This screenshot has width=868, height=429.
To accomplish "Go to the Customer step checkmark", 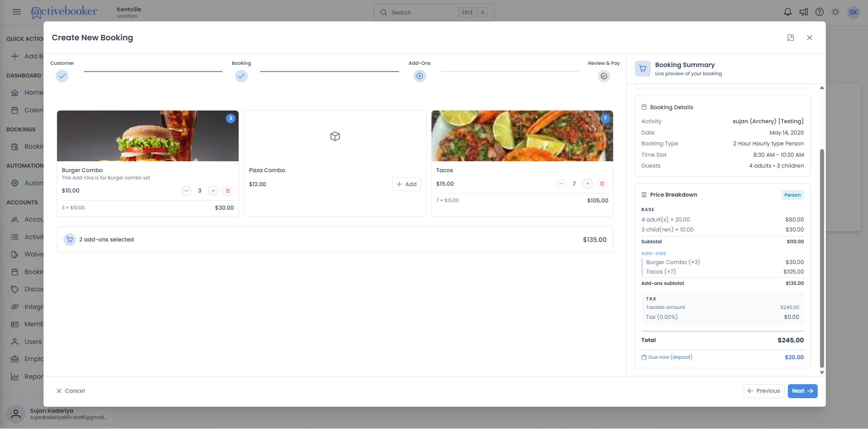I will (62, 76).
